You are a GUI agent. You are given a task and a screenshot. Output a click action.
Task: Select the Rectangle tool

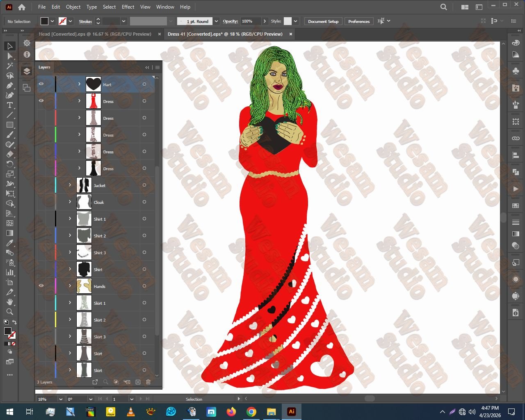click(x=10, y=125)
